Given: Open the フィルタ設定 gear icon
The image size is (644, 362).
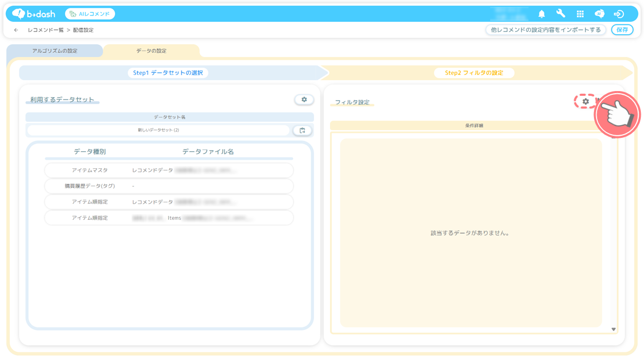Looking at the screenshot, I should (585, 101).
